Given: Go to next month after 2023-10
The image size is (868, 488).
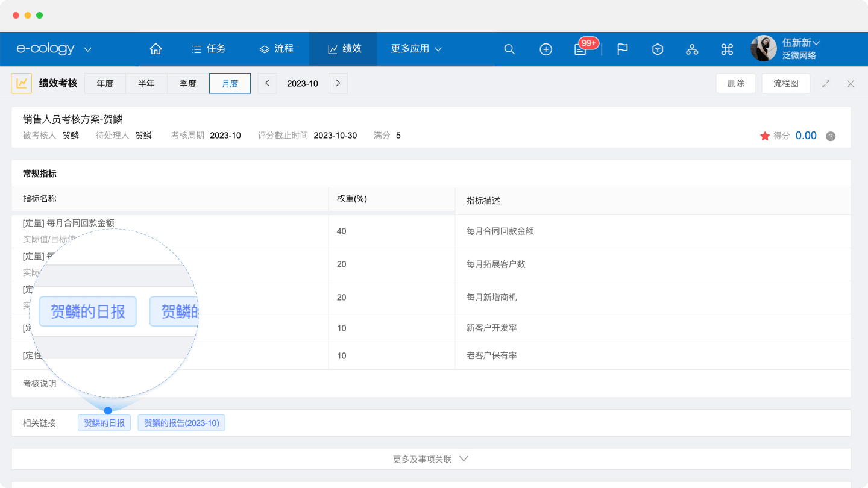Looking at the screenshot, I should click(338, 83).
